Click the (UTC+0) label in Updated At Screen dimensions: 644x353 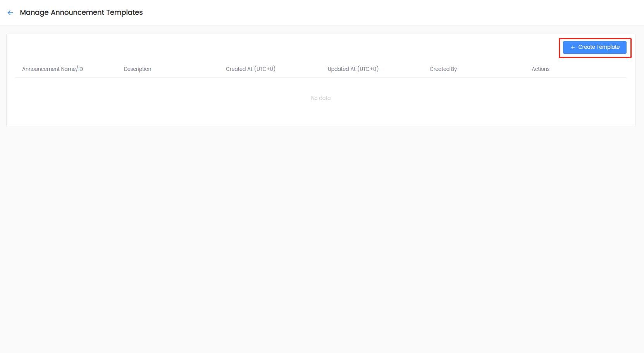[368, 69]
